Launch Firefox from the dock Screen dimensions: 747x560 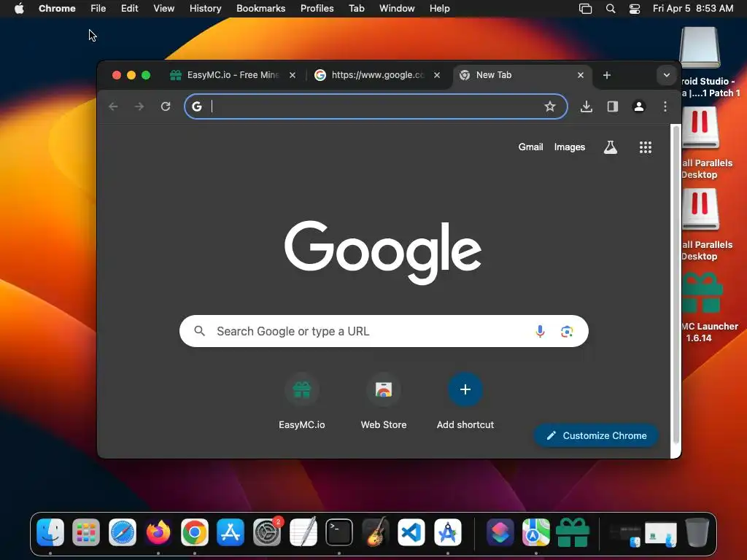click(158, 532)
